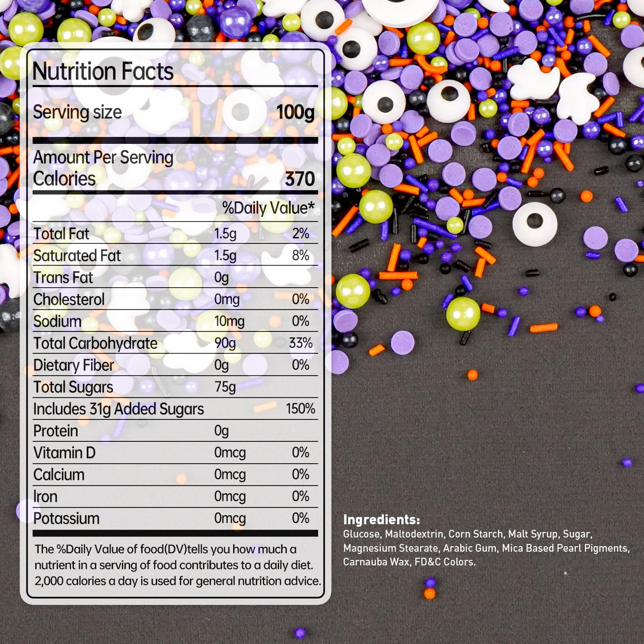Click the 150% added sugars value

pyautogui.click(x=301, y=409)
